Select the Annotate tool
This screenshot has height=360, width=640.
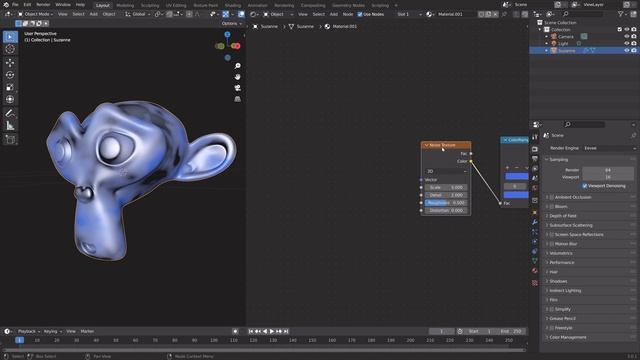tap(10, 113)
